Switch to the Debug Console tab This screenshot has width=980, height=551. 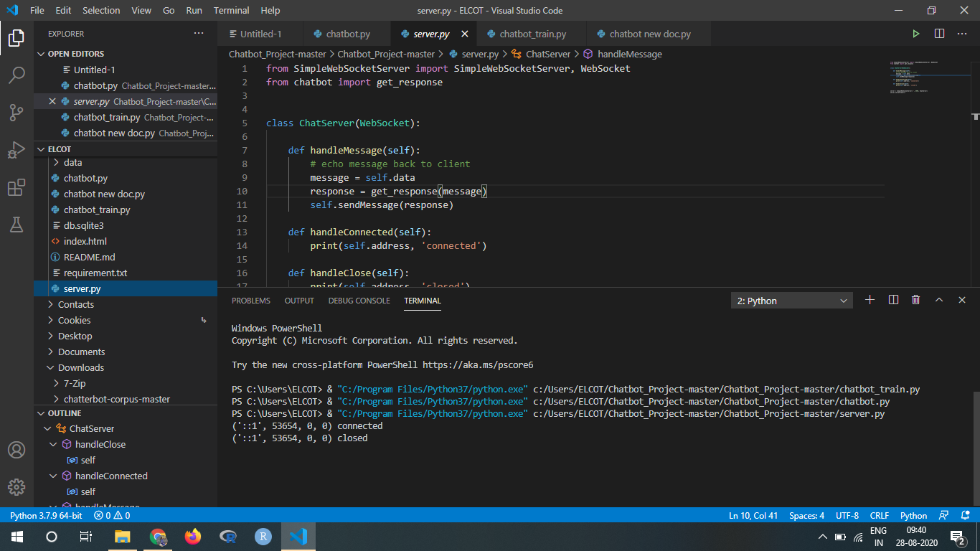[359, 301]
